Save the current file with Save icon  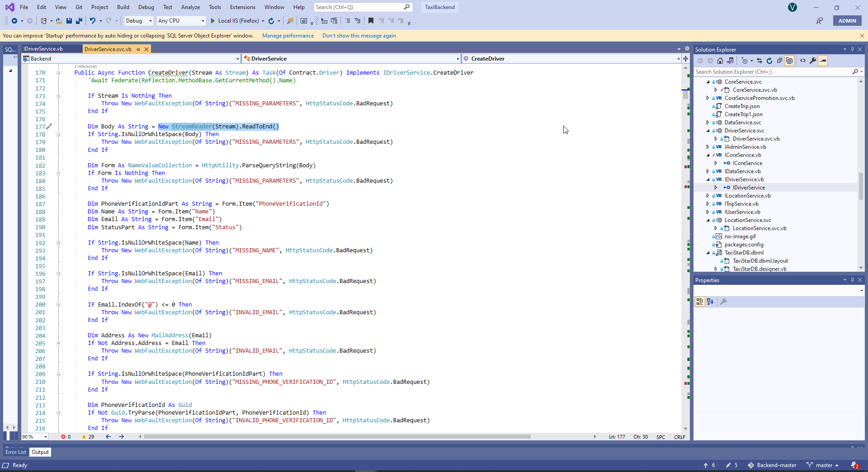[x=69, y=21]
